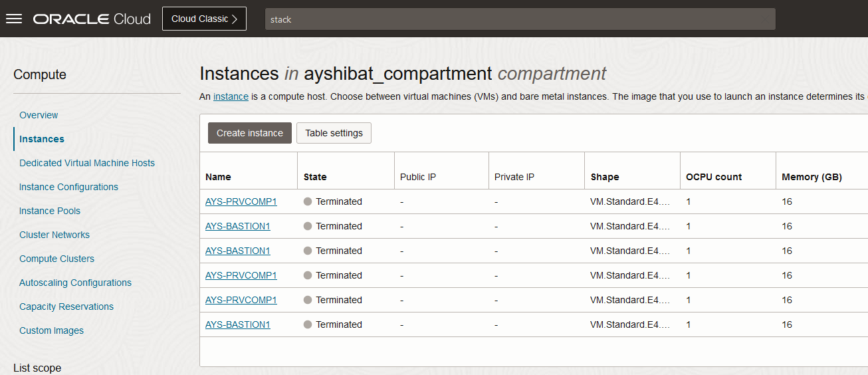The image size is (868, 375).
Task: Open the first AYS-PRVCOMP1 instance link
Action: tap(241, 201)
